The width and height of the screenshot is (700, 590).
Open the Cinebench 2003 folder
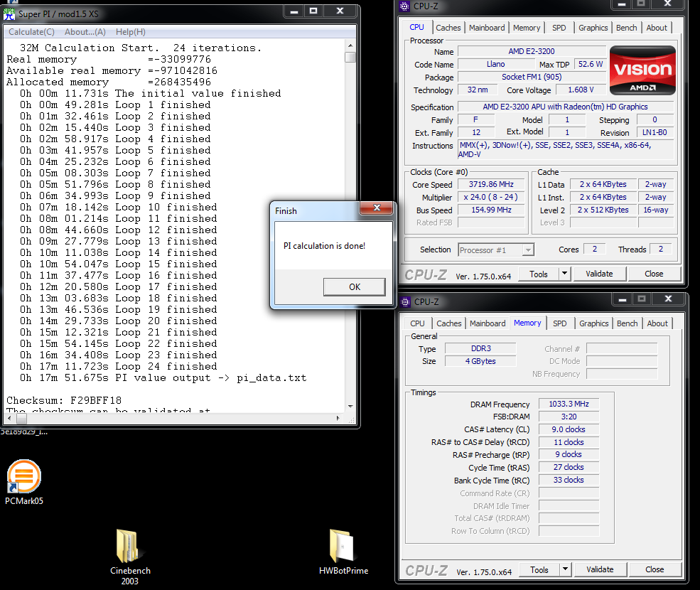130,557
